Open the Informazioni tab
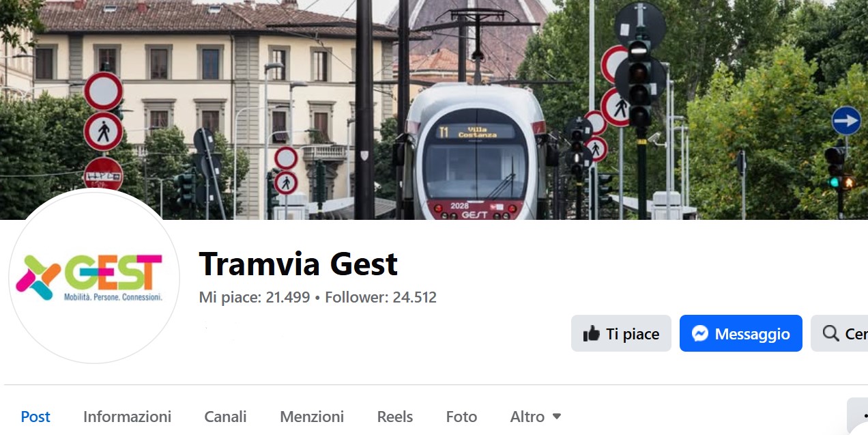Screen dimensions: 868x435 pos(127,416)
